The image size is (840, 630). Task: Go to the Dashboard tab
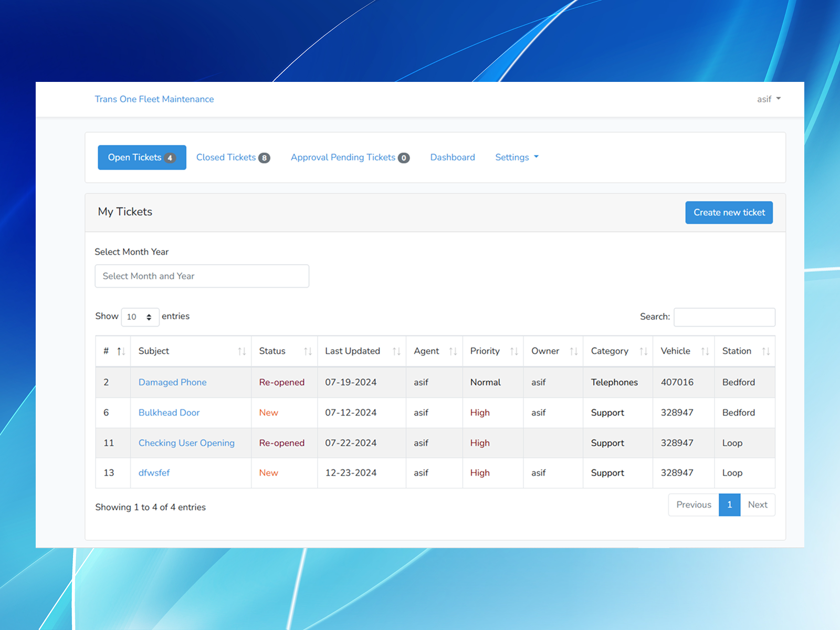click(453, 157)
